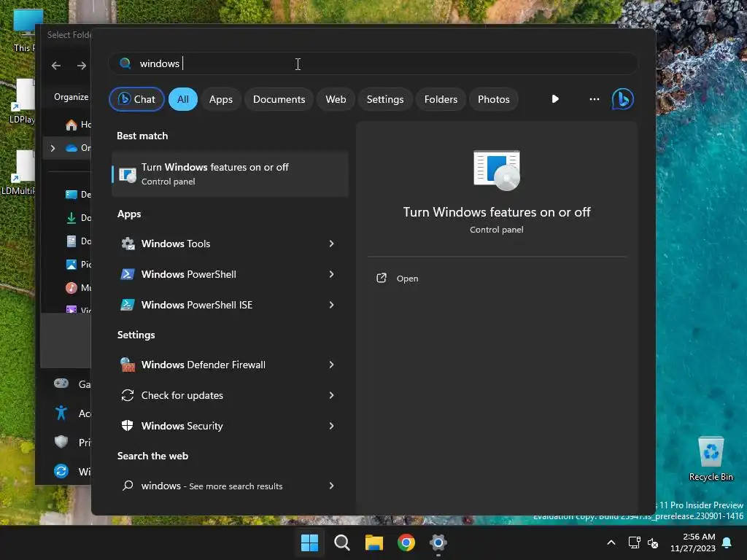Open Recycle Bin on desktop
Viewport: 747px width, 560px height.
(x=711, y=458)
